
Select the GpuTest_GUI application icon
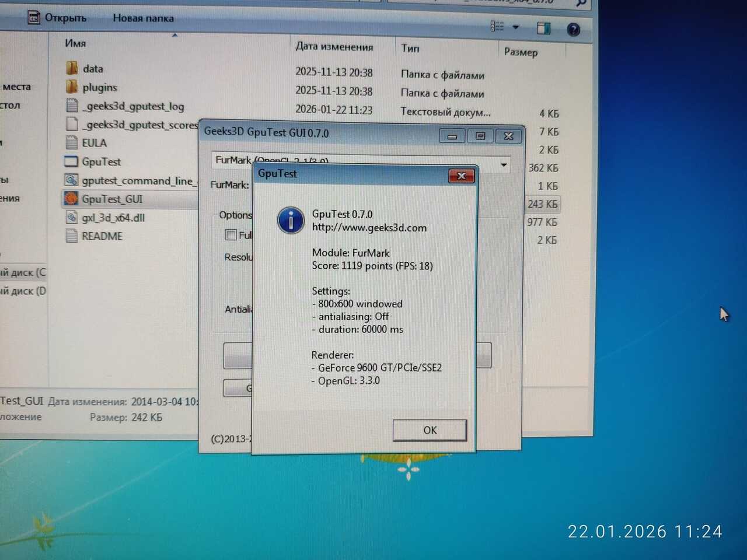point(71,199)
